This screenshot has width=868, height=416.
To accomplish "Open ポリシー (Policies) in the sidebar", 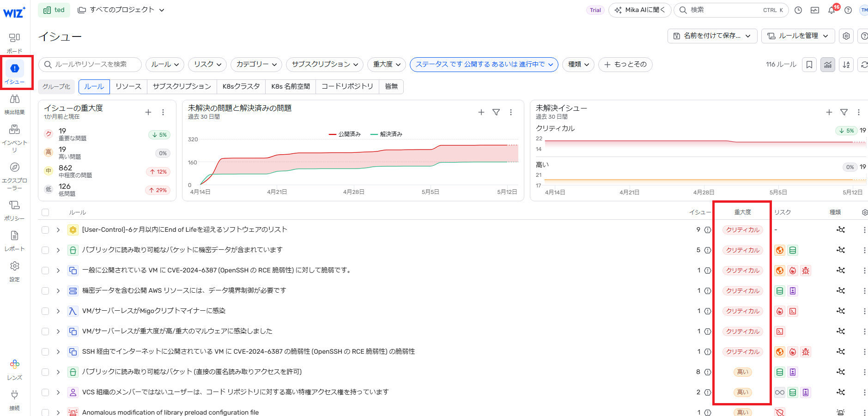I will click(14, 205).
